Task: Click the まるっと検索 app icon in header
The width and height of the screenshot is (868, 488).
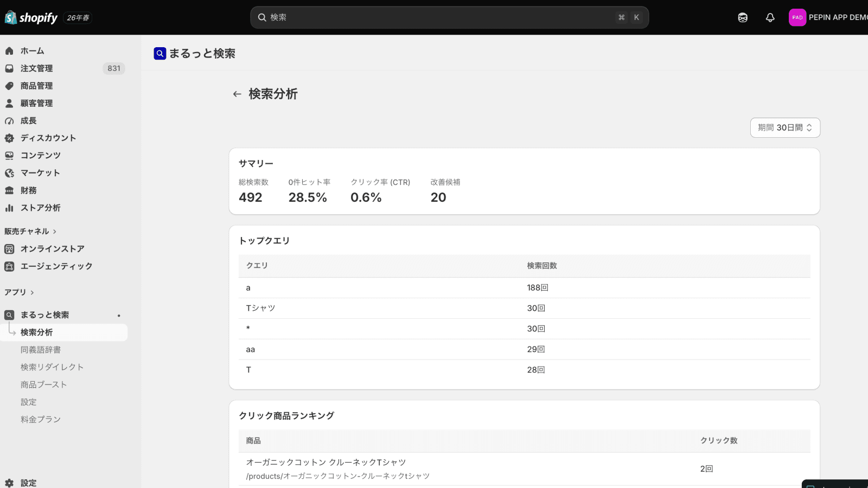Action: pyautogui.click(x=160, y=53)
